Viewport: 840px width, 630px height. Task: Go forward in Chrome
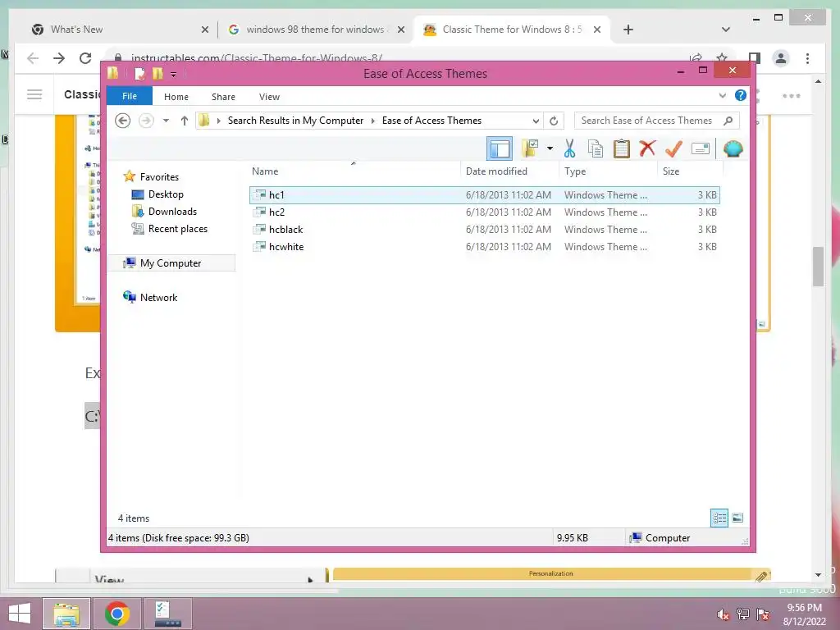[x=59, y=58]
